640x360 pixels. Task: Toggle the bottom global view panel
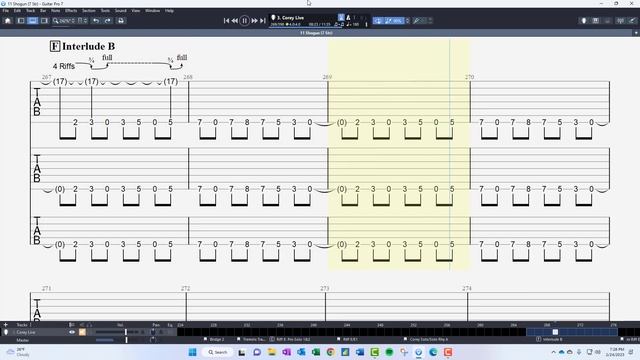point(32,20)
